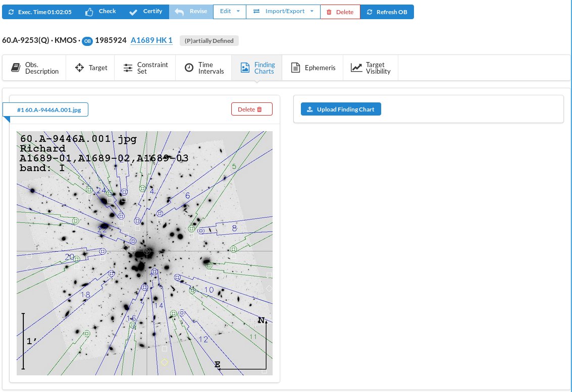
Task: Select the Constraint Set tab
Action: [x=145, y=68]
